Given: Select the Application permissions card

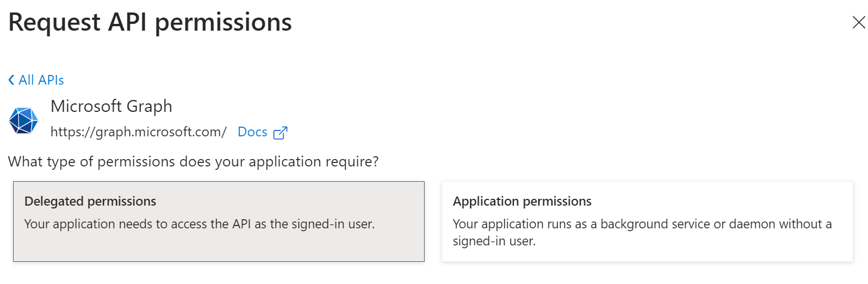Looking at the screenshot, I should pyautogui.click(x=647, y=222).
